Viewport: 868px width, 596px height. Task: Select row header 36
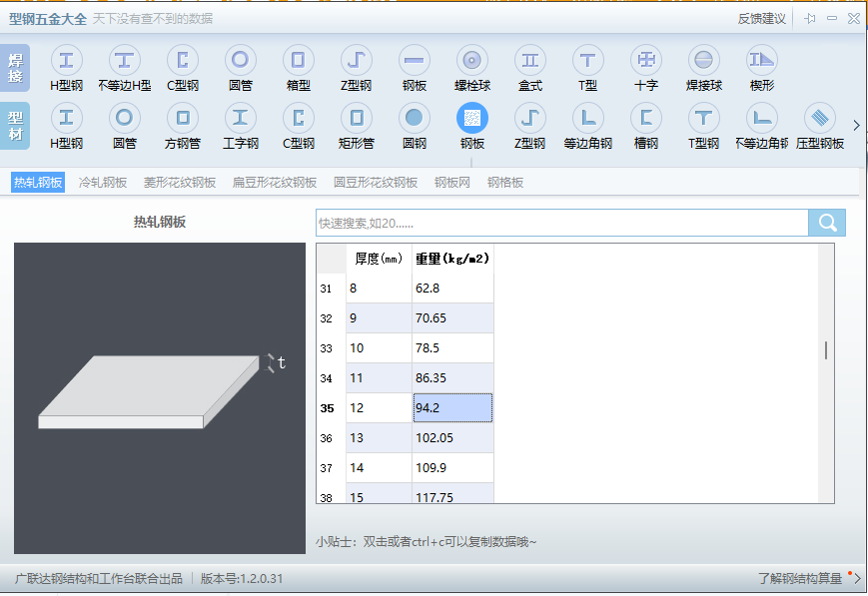coord(331,437)
